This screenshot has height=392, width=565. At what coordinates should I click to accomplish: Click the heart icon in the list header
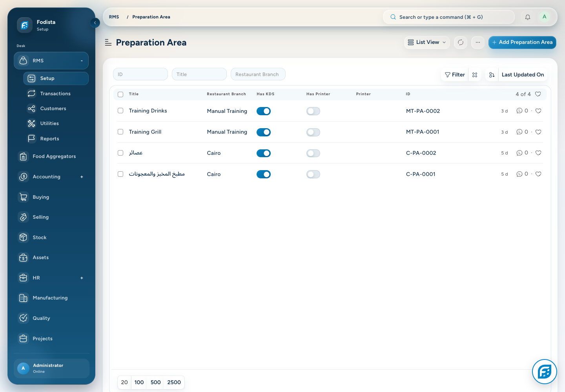click(538, 94)
